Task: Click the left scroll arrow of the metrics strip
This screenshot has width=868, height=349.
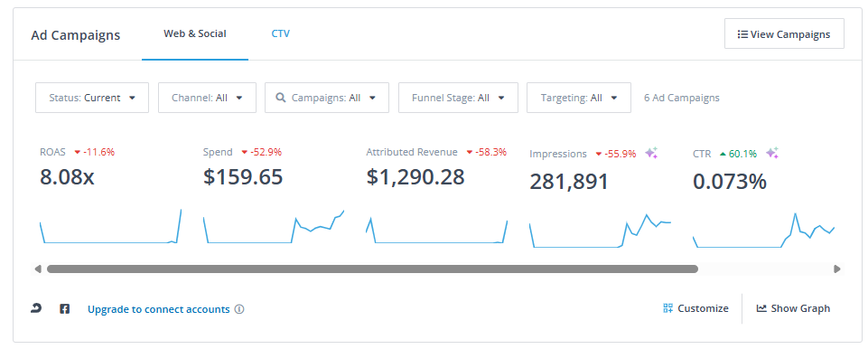Action: point(38,269)
